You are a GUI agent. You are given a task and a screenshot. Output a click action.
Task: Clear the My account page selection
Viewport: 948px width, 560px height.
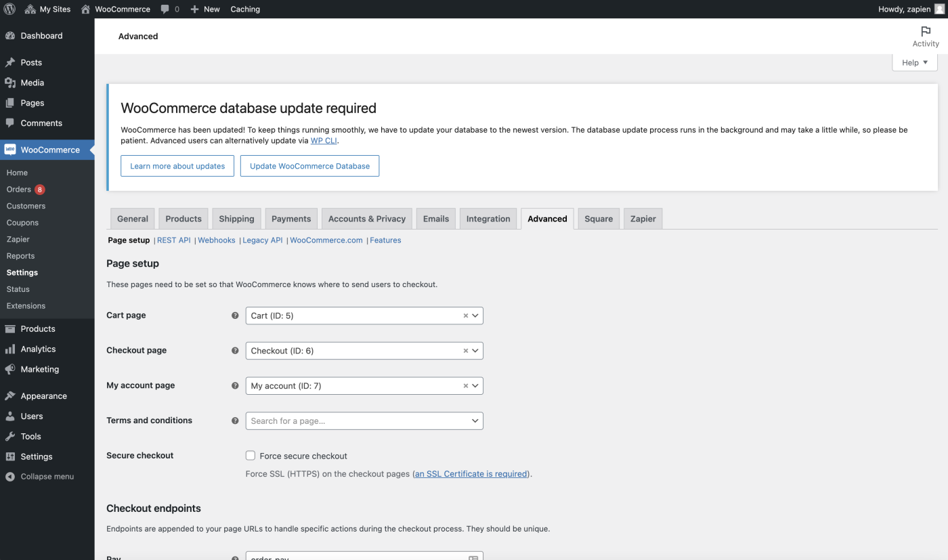click(x=466, y=386)
